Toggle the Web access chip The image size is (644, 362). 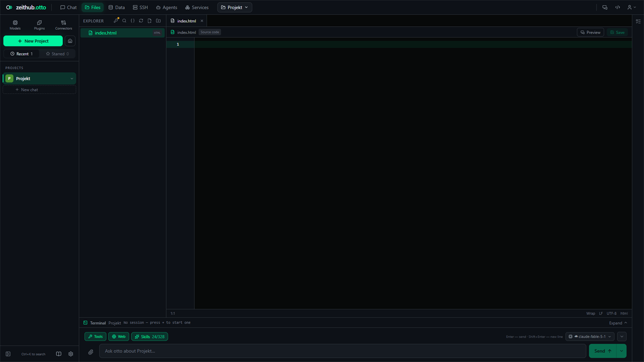119,337
